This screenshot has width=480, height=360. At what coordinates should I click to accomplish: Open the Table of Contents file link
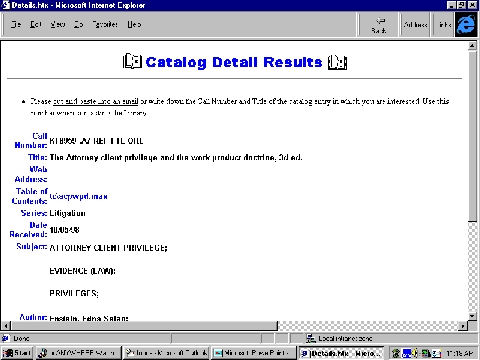click(x=78, y=196)
